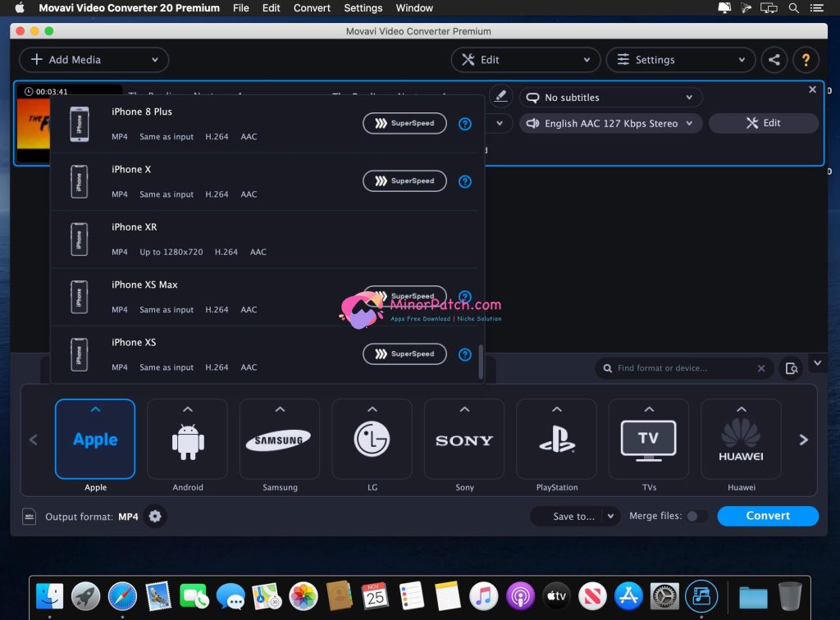Select the Apple device category

coord(95,440)
